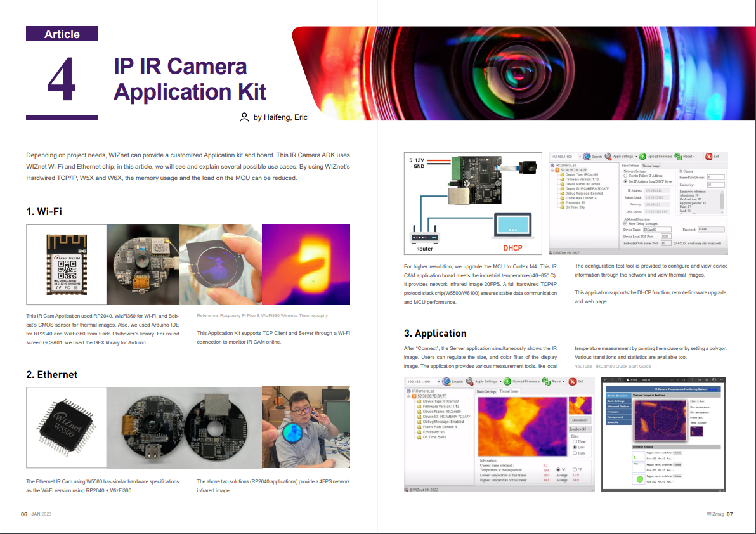Click the purple-orange thermal hand image under Wi-Fi
The height and width of the screenshot is (534, 756).
(306, 264)
